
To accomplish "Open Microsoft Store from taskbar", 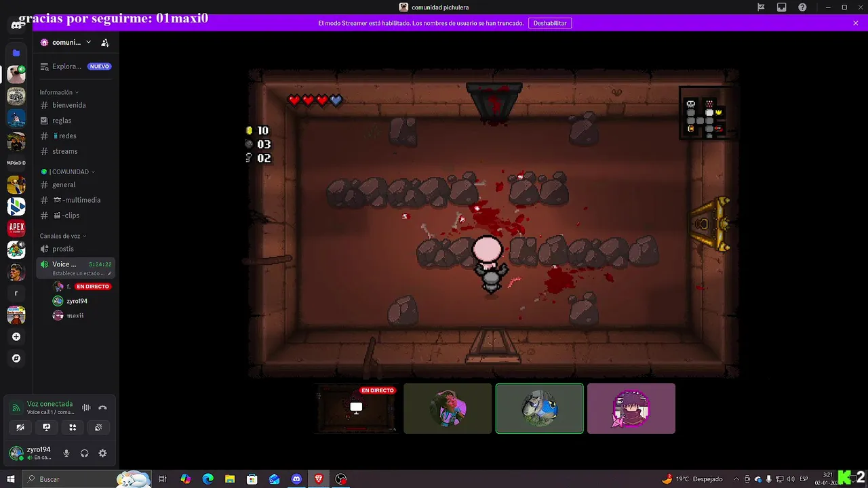I will point(252,479).
